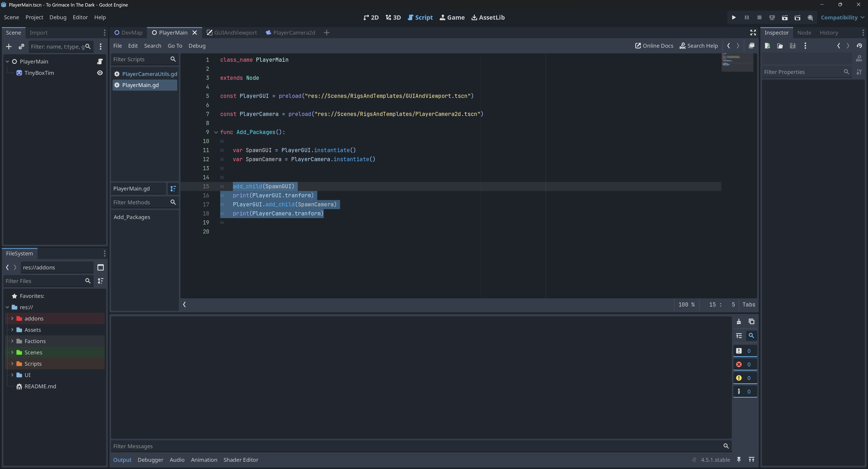Screen dimensions: 868x469
Task: Toggle error messages filter in output
Action: tap(745, 364)
